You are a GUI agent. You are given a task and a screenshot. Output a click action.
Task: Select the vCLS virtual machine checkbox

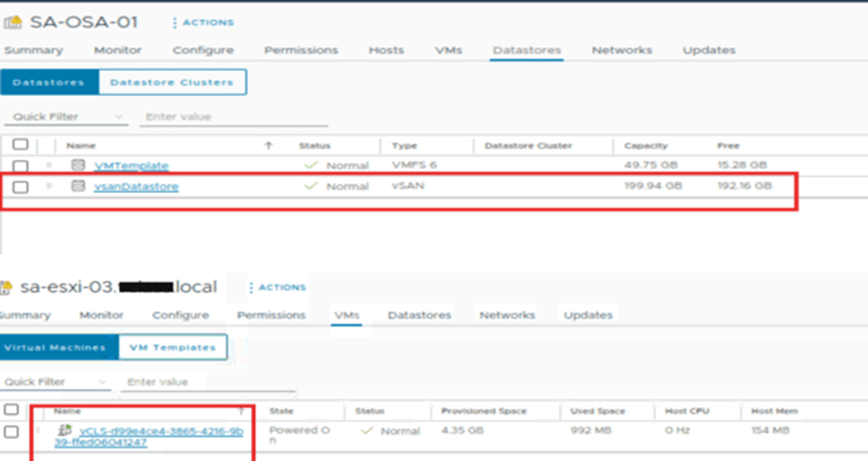11,431
